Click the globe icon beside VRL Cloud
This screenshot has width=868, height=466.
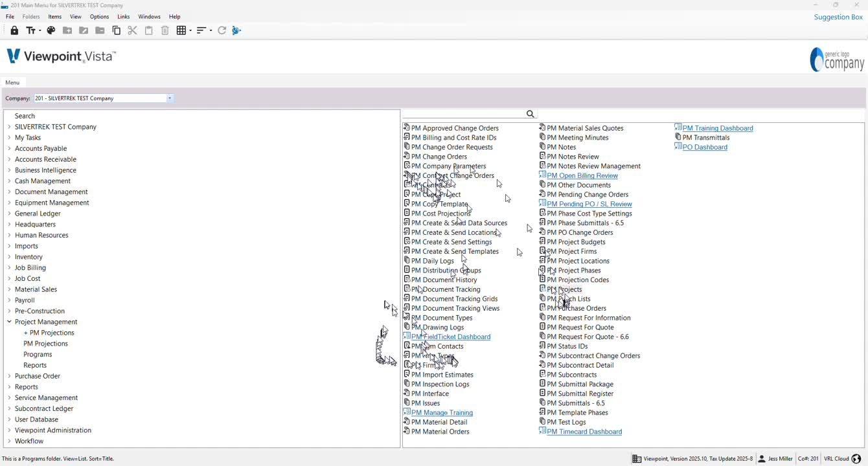856,459
